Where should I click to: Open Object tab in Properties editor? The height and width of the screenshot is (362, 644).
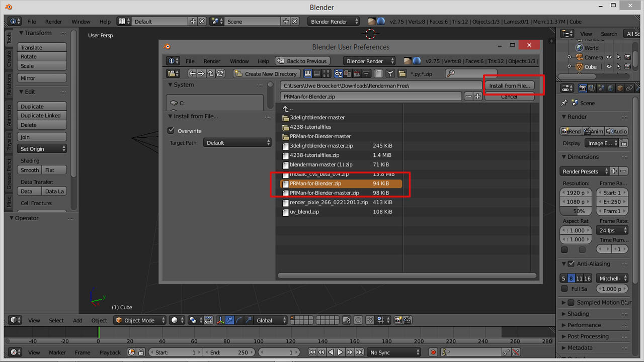[x=619, y=88]
